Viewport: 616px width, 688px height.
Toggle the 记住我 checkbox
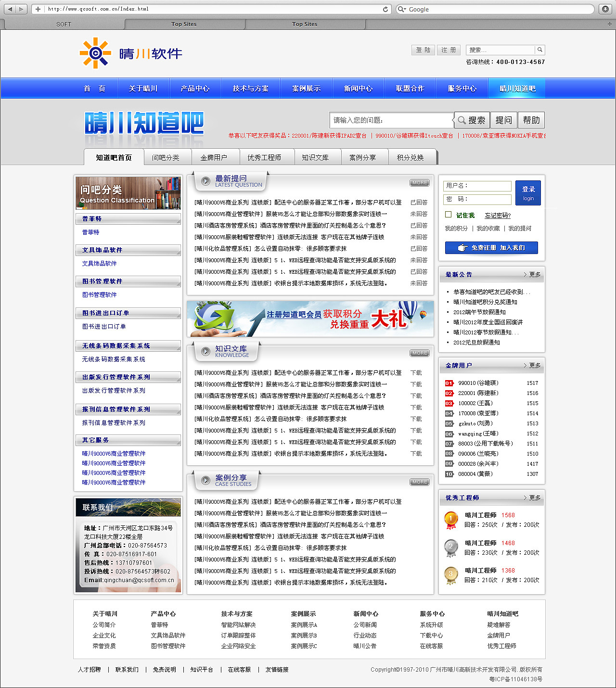point(448,215)
